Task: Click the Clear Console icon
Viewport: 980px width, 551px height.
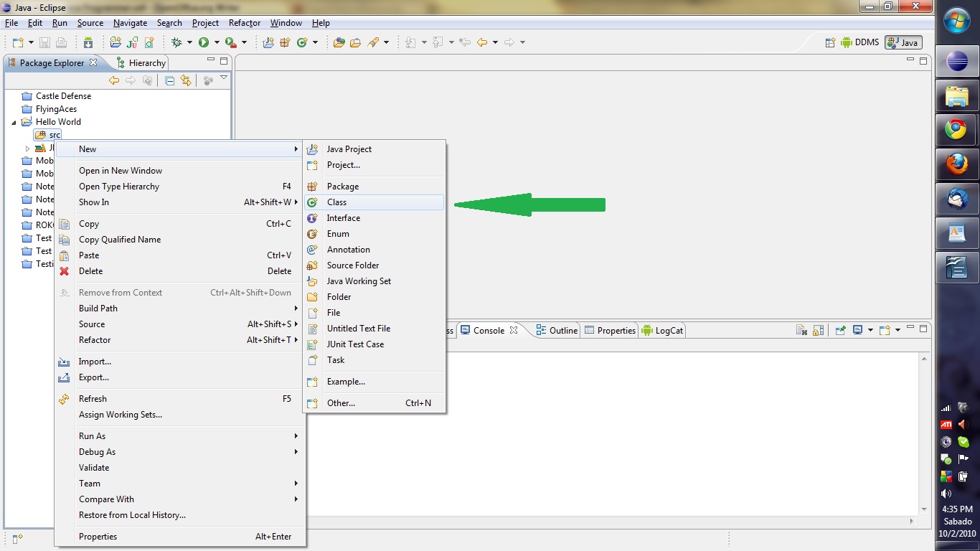Action: click(x=802, y=330)
